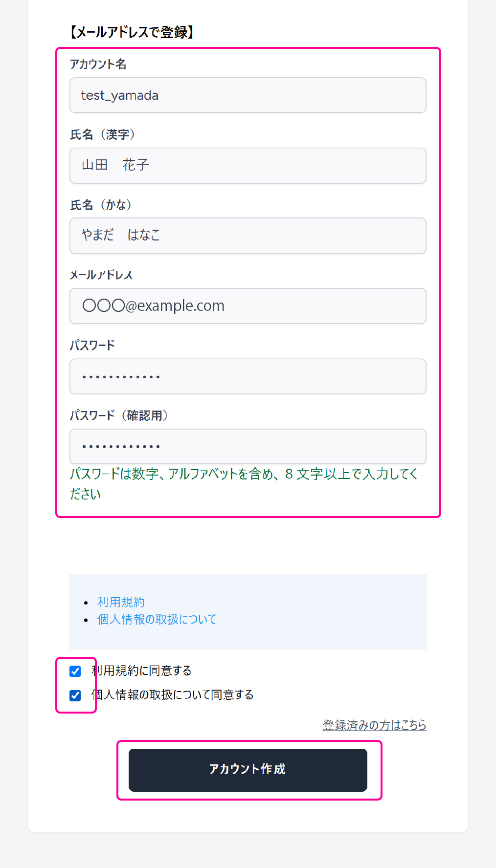
Task: Click the 氏名（かな） input field
Action: (x=248, y=236)
